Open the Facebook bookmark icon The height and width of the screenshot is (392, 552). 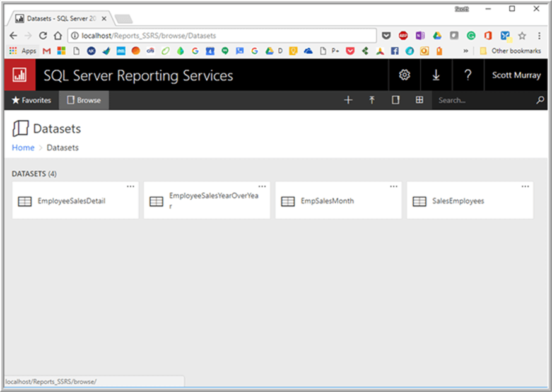(395, 51)
